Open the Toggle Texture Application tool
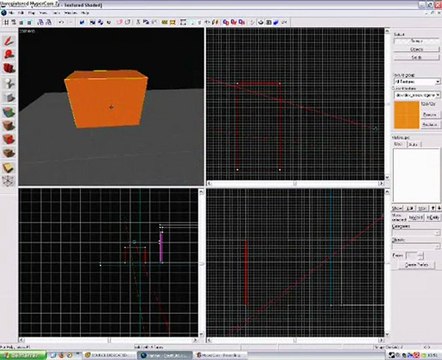The height and width of the screenshot is (360, 442). (x=9, y=112)
